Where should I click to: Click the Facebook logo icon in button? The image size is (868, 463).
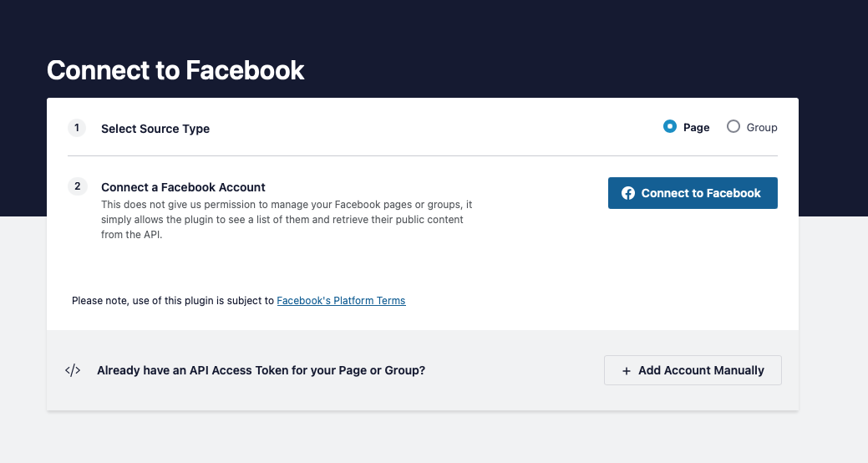[627, 193]
